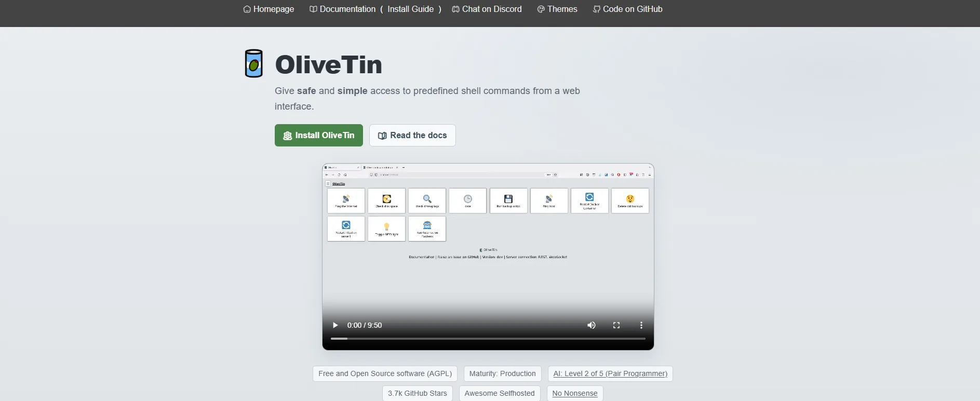980x401 pixels.
Task: Browse the Themes page
Action: click(x=557, y=9)
